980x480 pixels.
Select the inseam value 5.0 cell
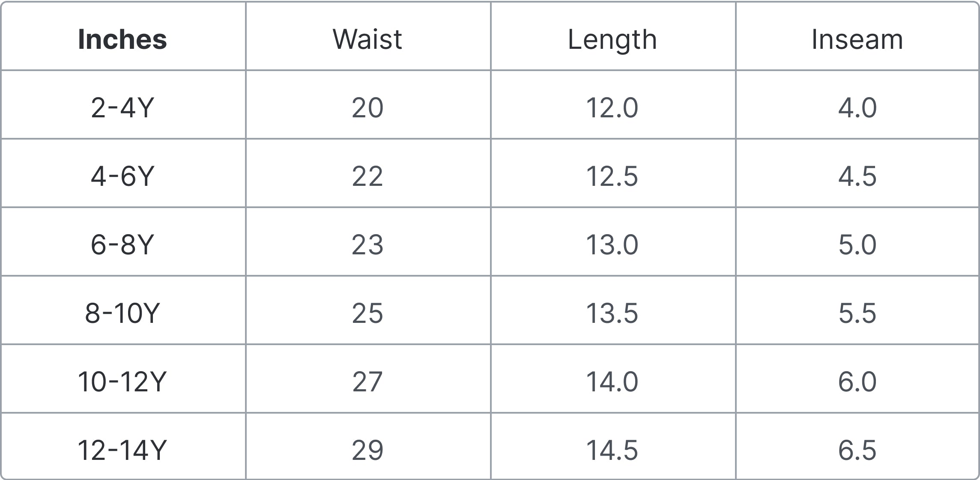857,244
